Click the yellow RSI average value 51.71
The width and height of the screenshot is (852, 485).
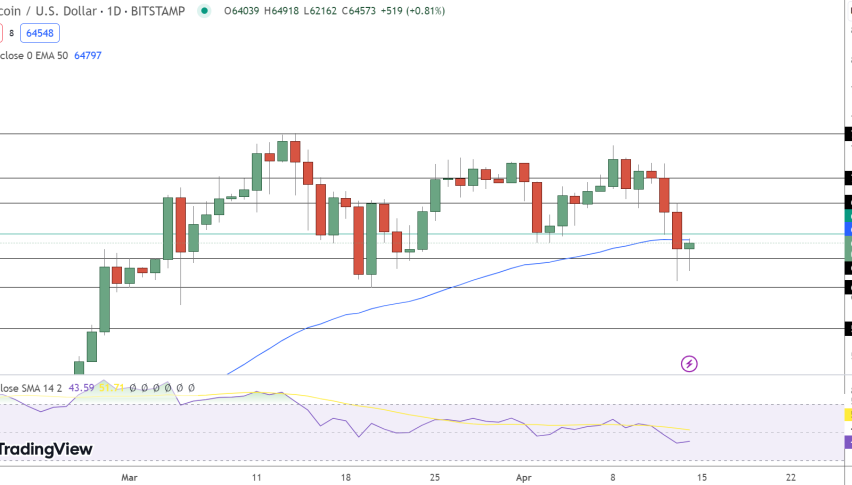(x=112, y=388)
